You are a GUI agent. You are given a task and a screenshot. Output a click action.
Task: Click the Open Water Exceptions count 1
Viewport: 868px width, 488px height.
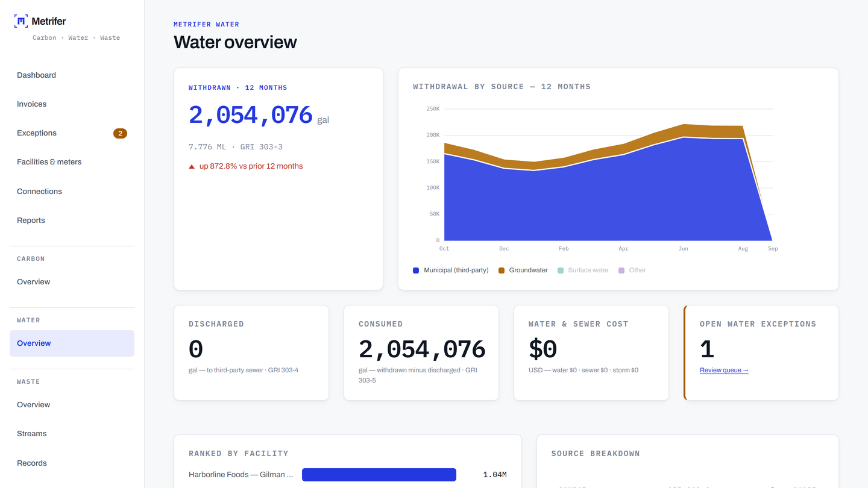click(x=707, y=349)
